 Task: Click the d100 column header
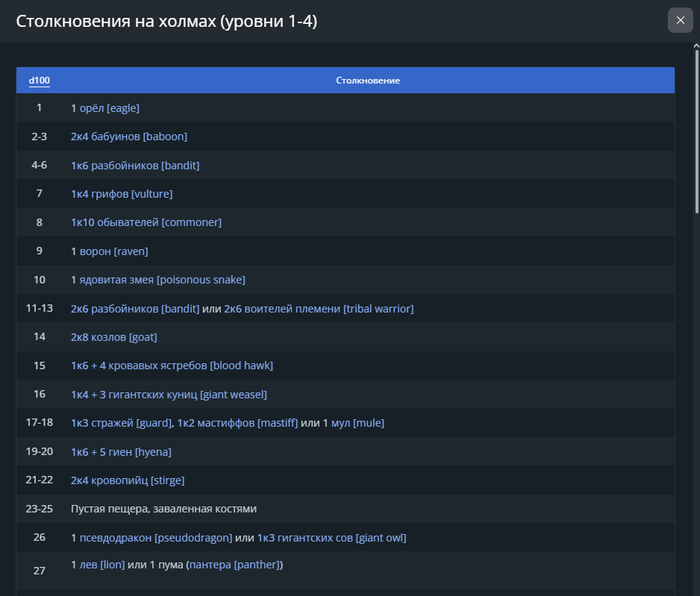pyautogui.click(x=39, y=80)
